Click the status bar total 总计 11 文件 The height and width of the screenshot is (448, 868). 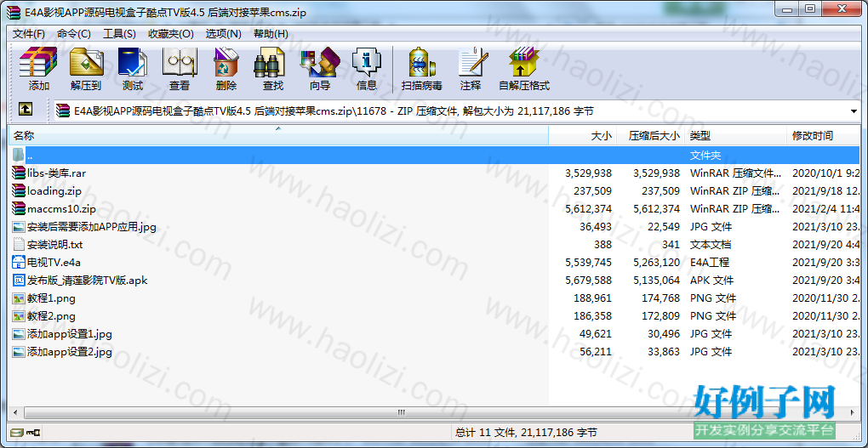click(x=526, y=433)
